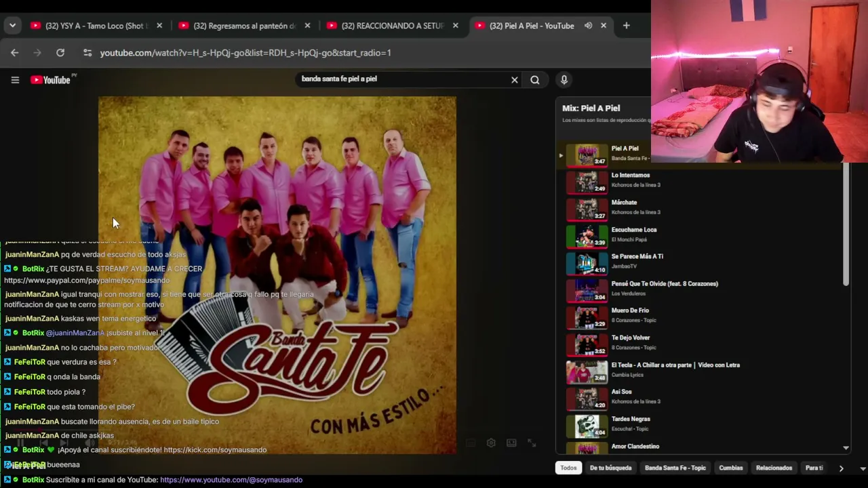
Task: Open site information icon beside the URL
Action: [x=87, y=53]
